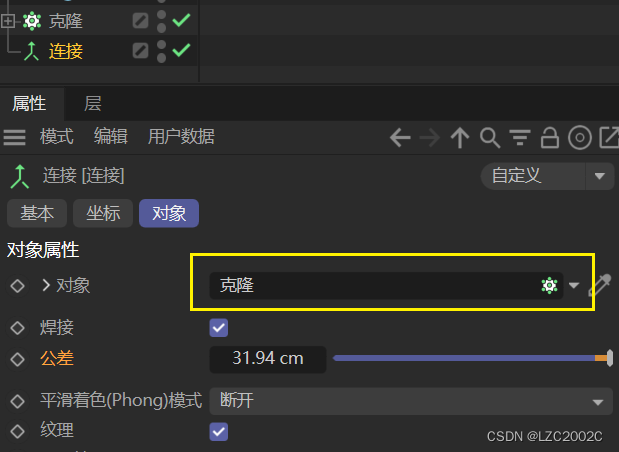Open attributes in new window icon
This screenshot has height=452, width=619.
(609, 138)
